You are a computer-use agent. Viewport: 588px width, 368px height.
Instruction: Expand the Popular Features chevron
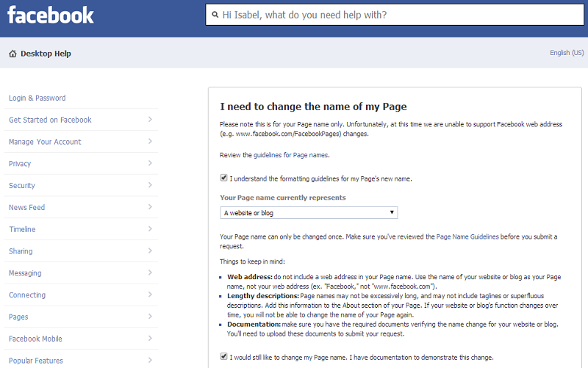(x=150, y=360)
